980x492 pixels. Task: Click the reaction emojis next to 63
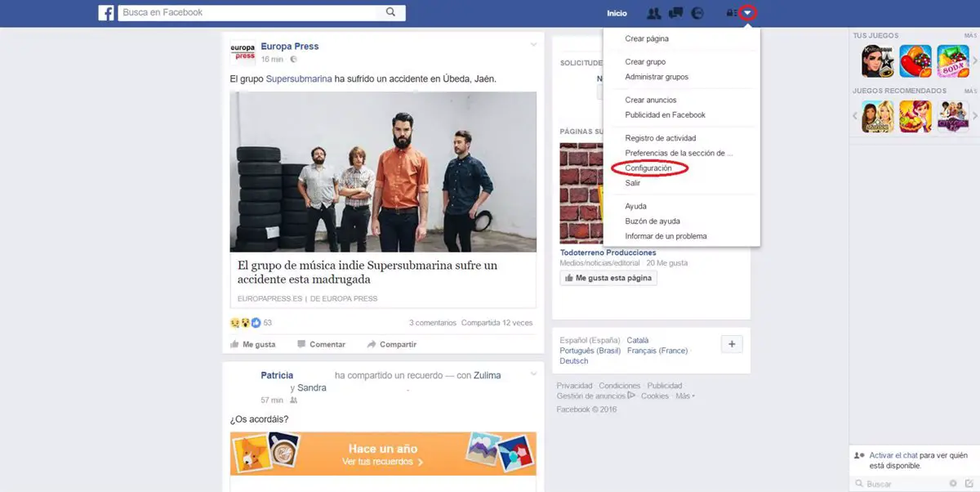coord(245,322)
